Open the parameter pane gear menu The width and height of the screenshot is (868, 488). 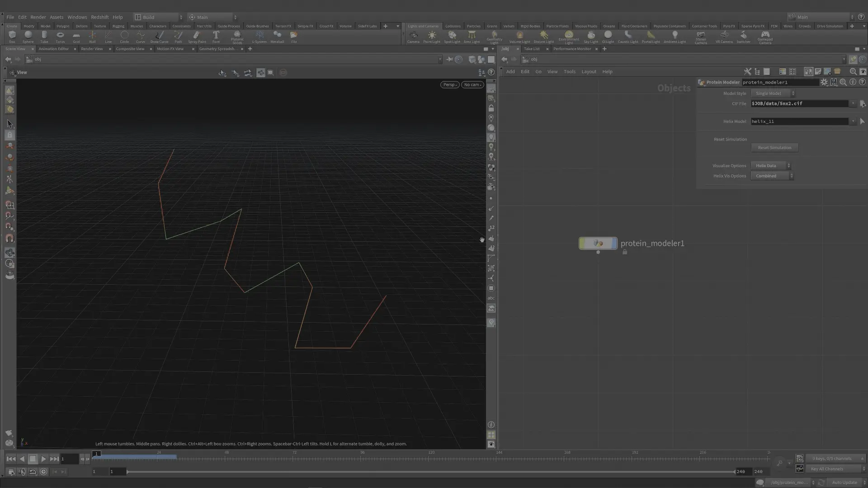click(x=824, y=82)
